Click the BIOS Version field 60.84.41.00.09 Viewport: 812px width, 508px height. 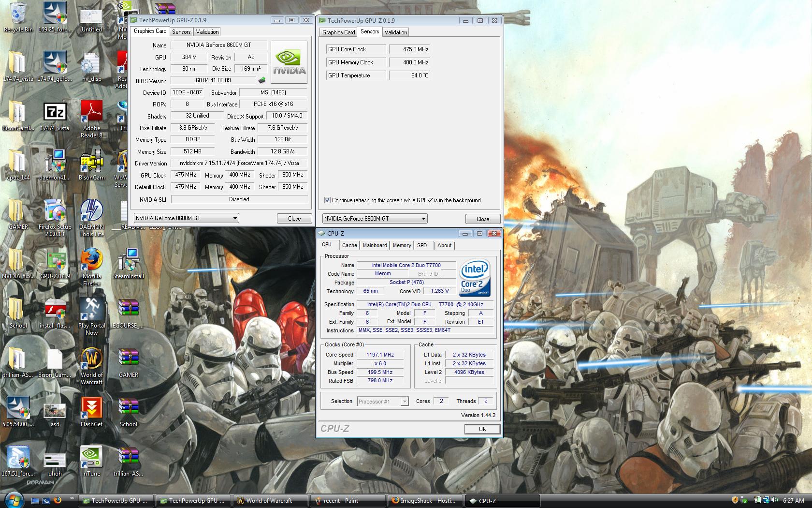click(213, 80)
